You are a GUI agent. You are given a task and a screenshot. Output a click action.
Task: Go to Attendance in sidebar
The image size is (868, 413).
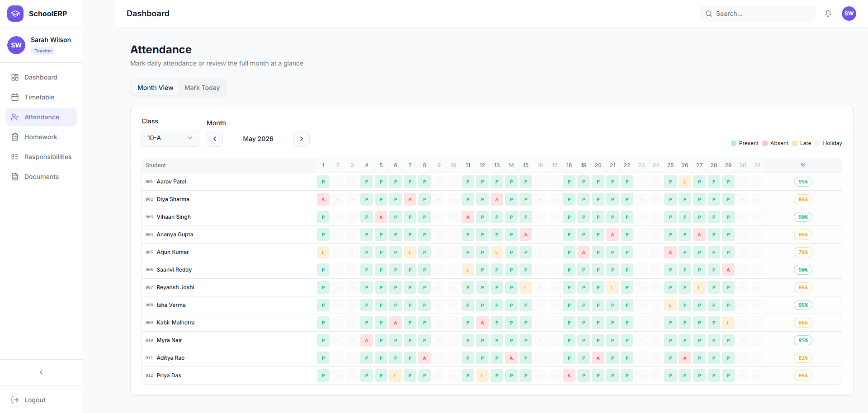coord(41,117)
